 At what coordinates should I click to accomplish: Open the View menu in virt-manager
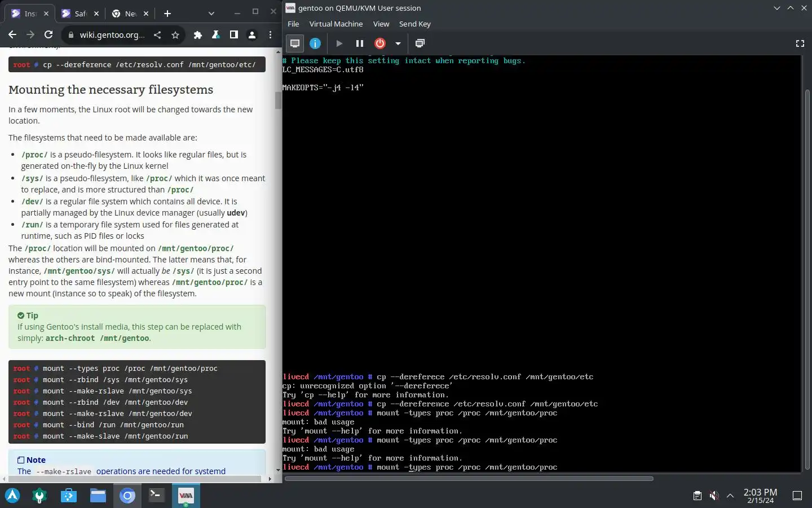click(x=381, y=24)
